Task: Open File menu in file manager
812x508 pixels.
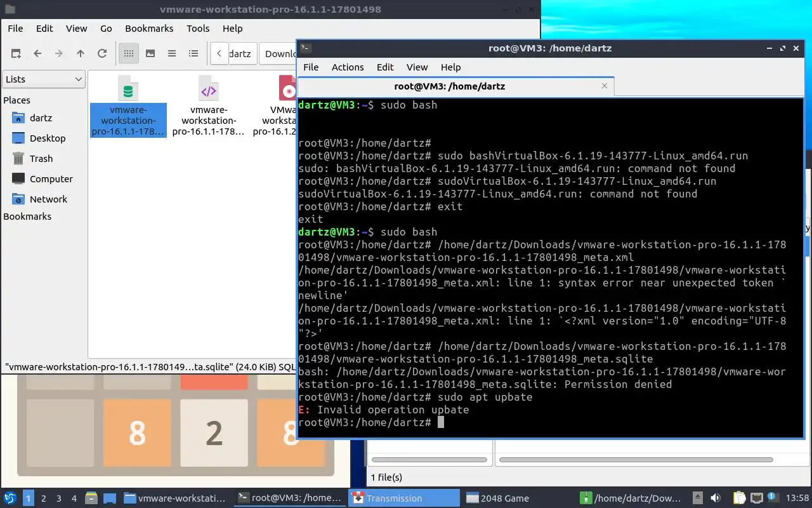Action: coord(15,29)
